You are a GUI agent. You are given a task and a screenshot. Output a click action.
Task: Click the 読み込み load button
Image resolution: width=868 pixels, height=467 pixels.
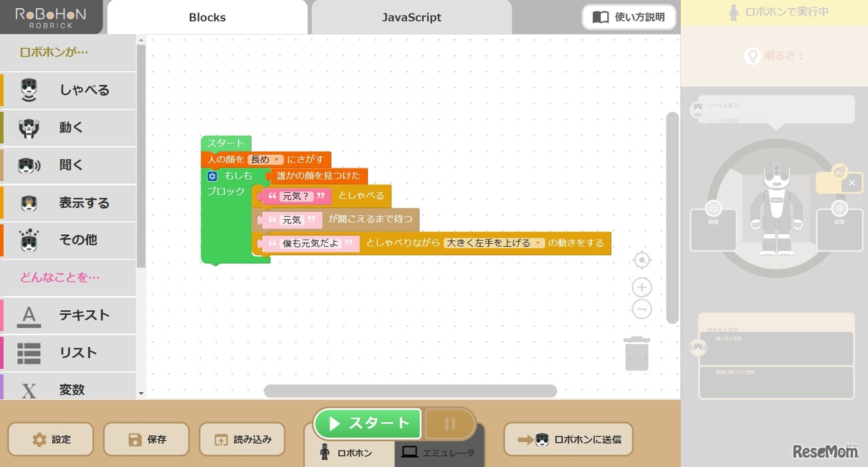[x=242, y=439]
